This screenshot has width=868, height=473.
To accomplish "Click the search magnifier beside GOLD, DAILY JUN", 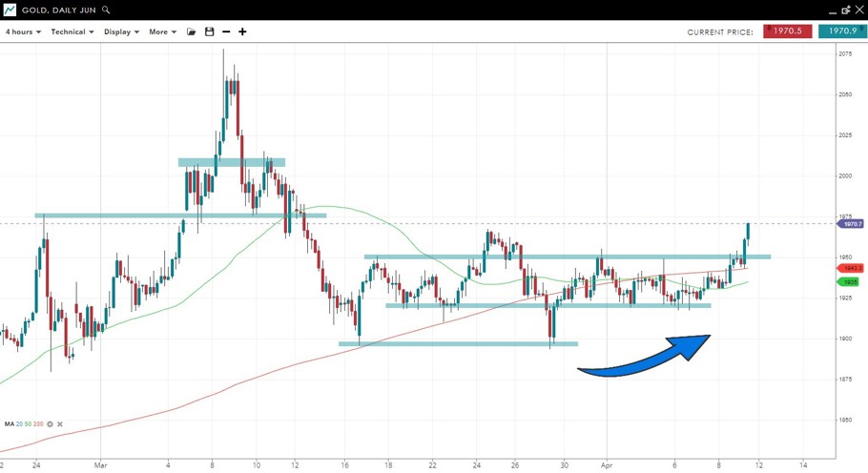I will 106,10.
